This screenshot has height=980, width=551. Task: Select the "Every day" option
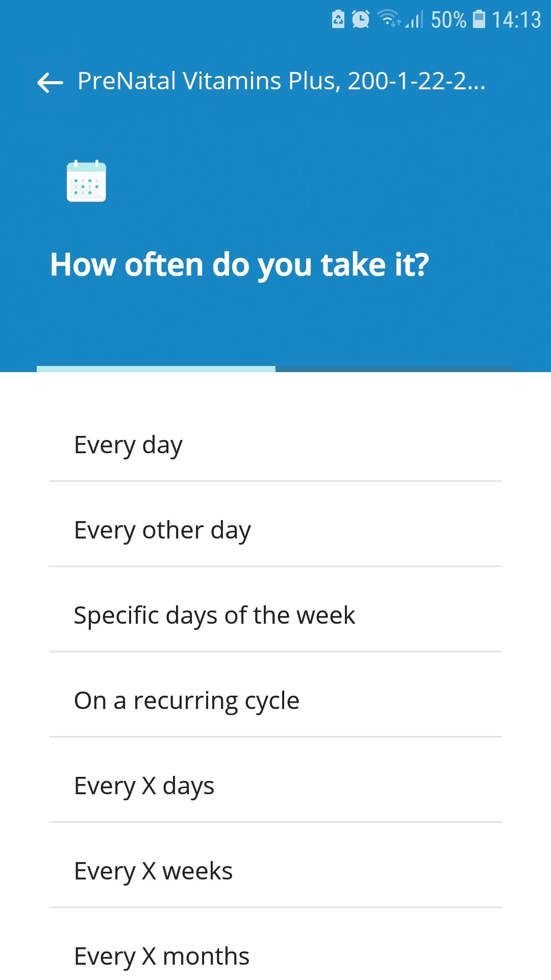(x=275, y=445)
